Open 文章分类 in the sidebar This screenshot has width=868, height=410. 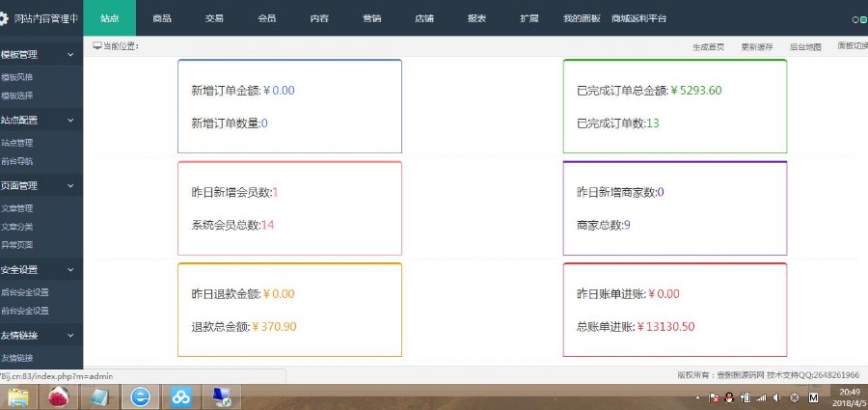tap(16, 227)
